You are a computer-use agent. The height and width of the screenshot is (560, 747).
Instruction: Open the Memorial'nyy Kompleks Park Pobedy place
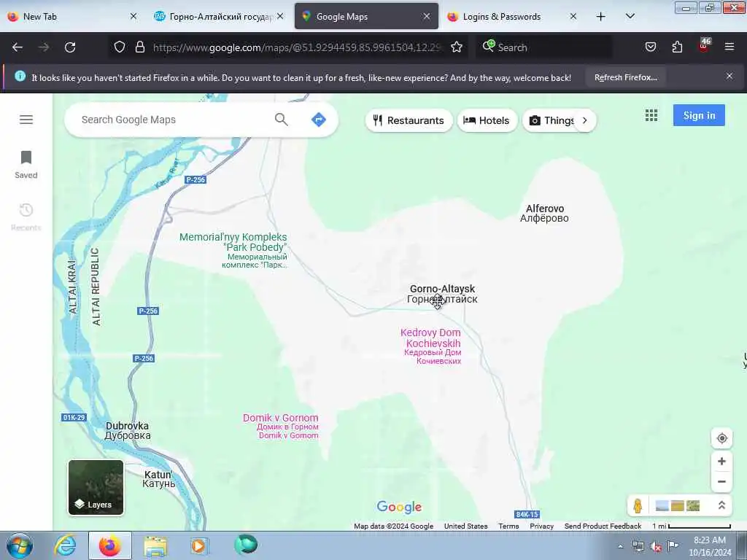[x=233, y=250]
